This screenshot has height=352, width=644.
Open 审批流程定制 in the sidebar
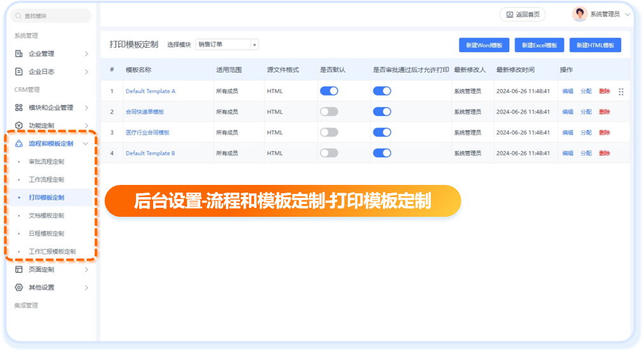(x=46, y=161)
